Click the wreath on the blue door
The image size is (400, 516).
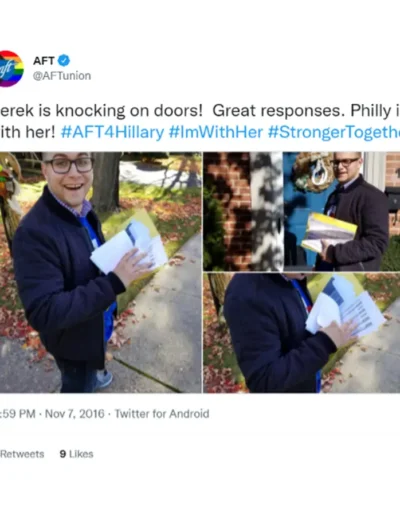click(x=312, y=172)
